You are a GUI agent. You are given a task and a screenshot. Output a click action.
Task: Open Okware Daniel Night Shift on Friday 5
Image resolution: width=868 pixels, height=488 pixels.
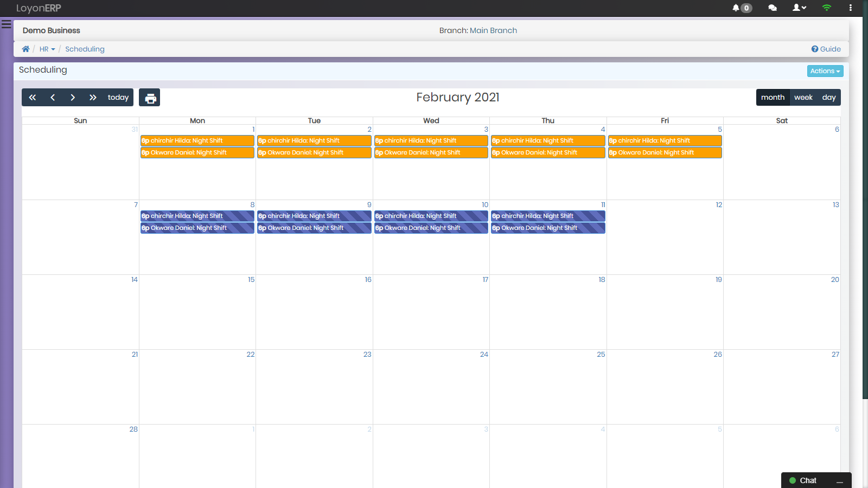665,152
